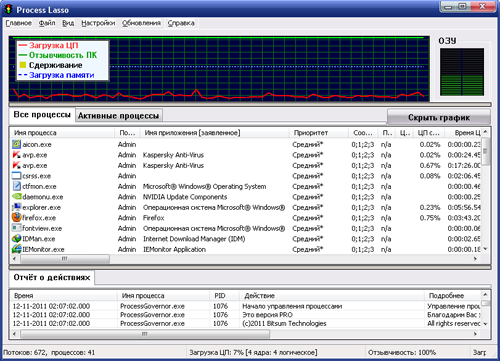Image resolution: width=500 pixels, height=361 pixels.
Task: Click action log scroll-up arrow
Action: [485, 295]
